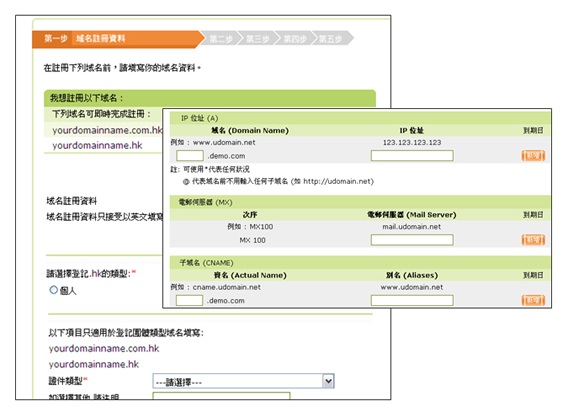The width and height of the screenshot is (570, 414).
Task: Click the 我想註冊以下域名 green header
Action: pos(210,98)
